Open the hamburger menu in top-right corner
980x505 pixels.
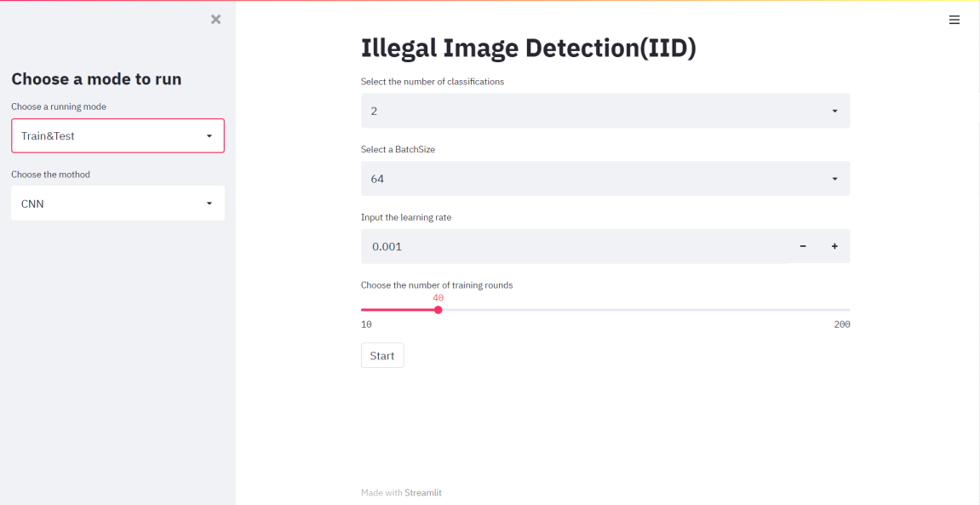[x=954, y=20]
